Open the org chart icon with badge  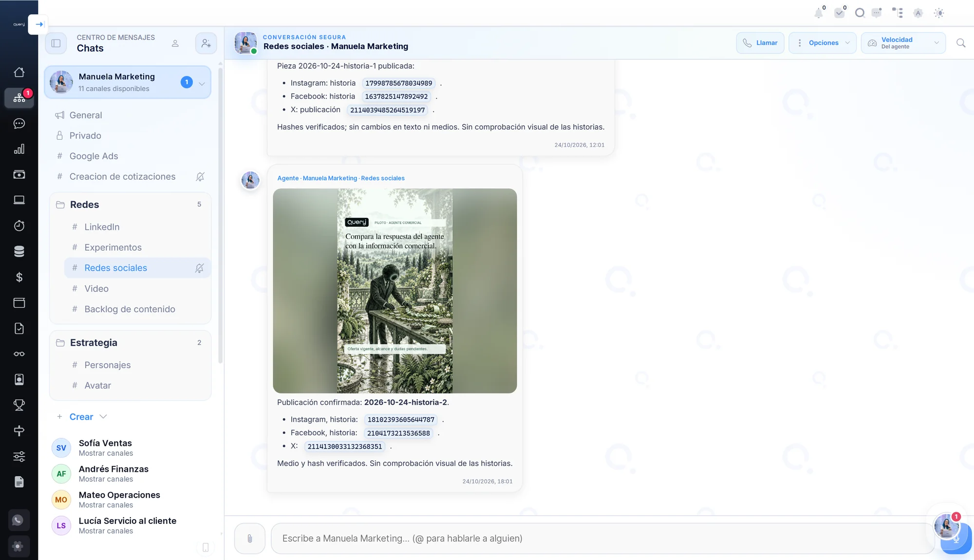19,98
